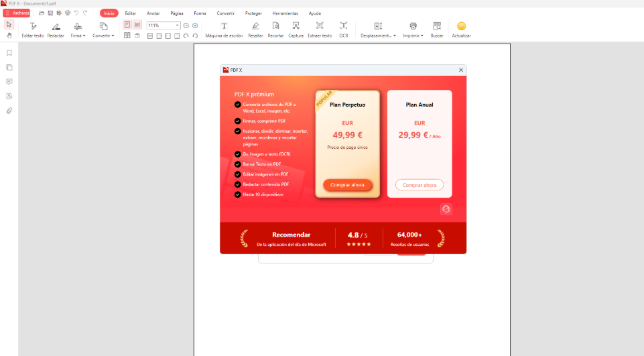Click the 'PDF X prémium' title text
Viewport: 644px width, 356px height.
coord(254,94)
